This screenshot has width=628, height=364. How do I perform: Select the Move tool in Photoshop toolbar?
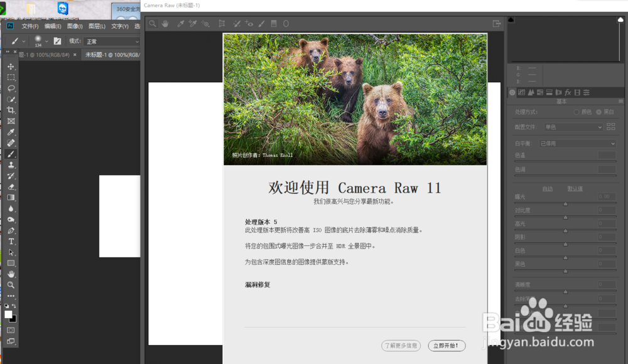[x=11, y=67]
